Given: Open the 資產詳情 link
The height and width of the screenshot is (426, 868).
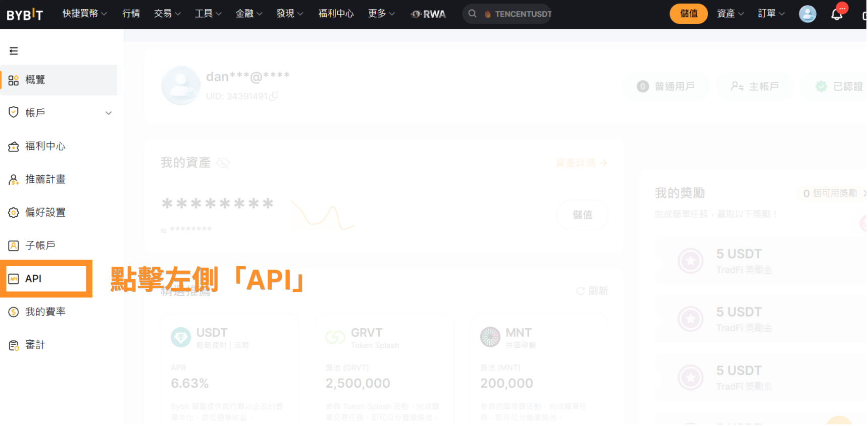Looking at the screenshot, I should click(x=581, y=163).
